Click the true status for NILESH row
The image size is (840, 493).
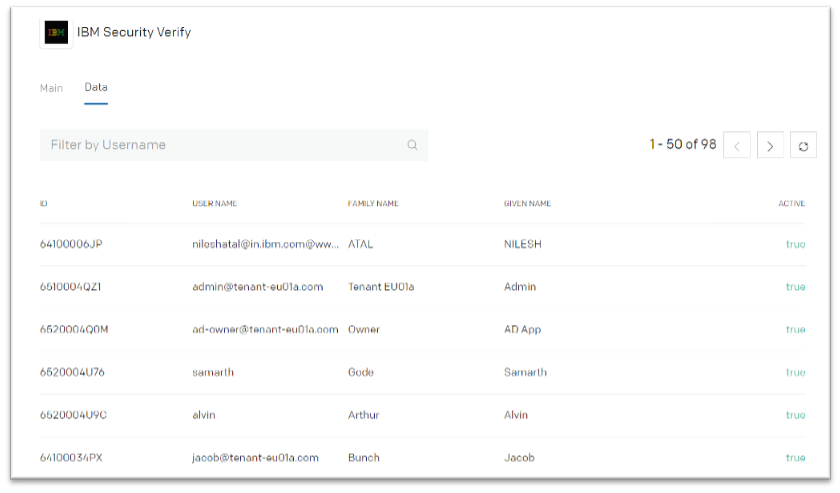click(796, 244)
